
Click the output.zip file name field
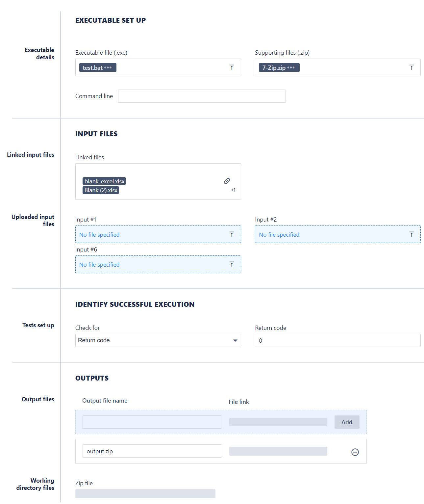[152, 451]
